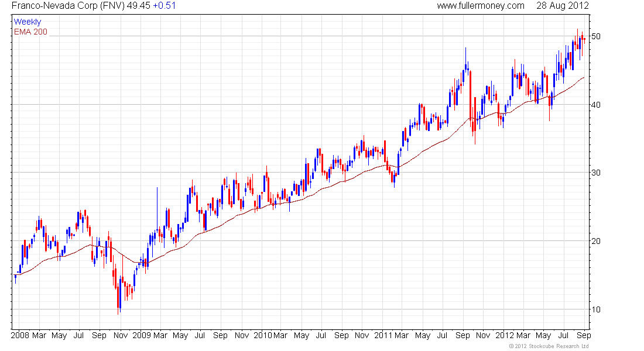The width and height of the screenshot is (644, 351).
Task: Click the 2008 year label on time axis
Action: 20,335
